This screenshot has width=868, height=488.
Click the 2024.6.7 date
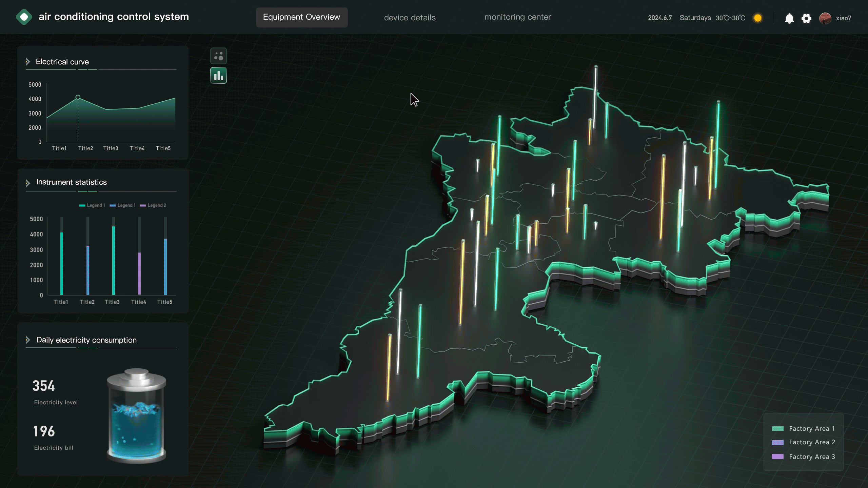(660, 18)
